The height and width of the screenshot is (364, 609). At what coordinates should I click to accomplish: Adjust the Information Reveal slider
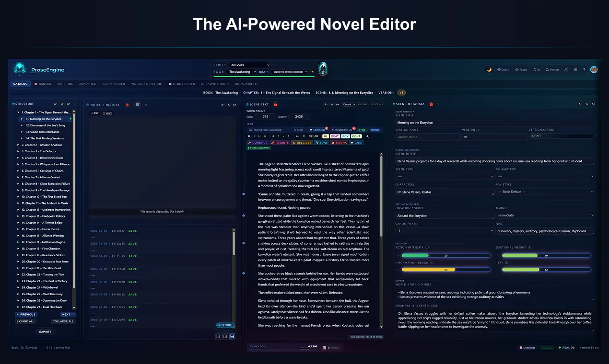[x=446, y=270]
